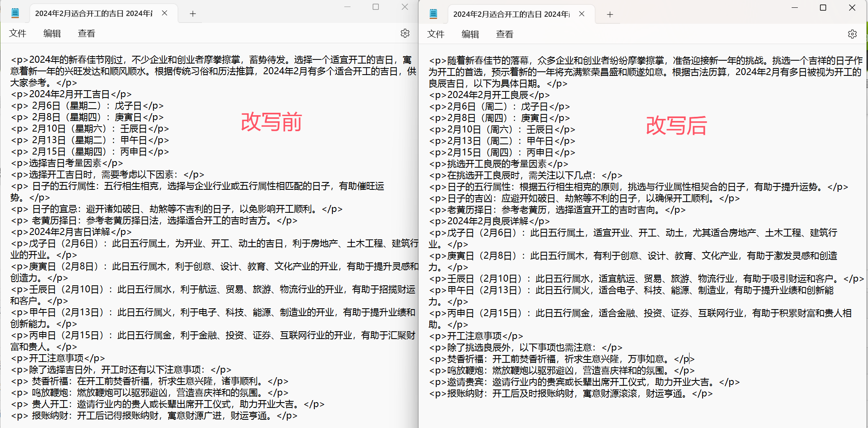
Task: Open 编辑 menu in left window
Action: (x=52, y=33)
